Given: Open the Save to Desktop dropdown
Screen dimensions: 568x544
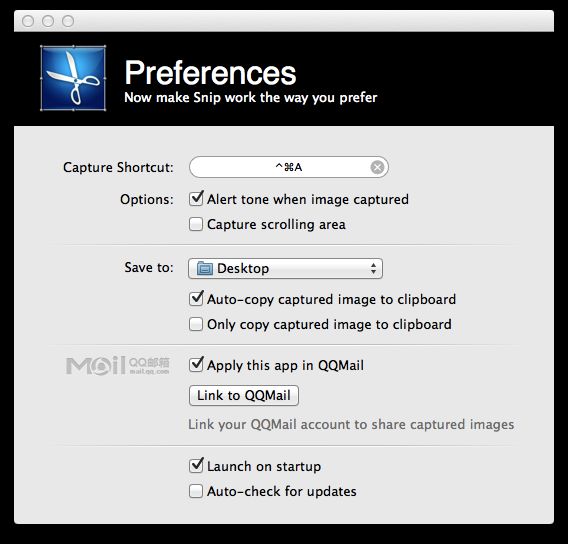Looking at the screenshot, I should (x=285, y=269).
